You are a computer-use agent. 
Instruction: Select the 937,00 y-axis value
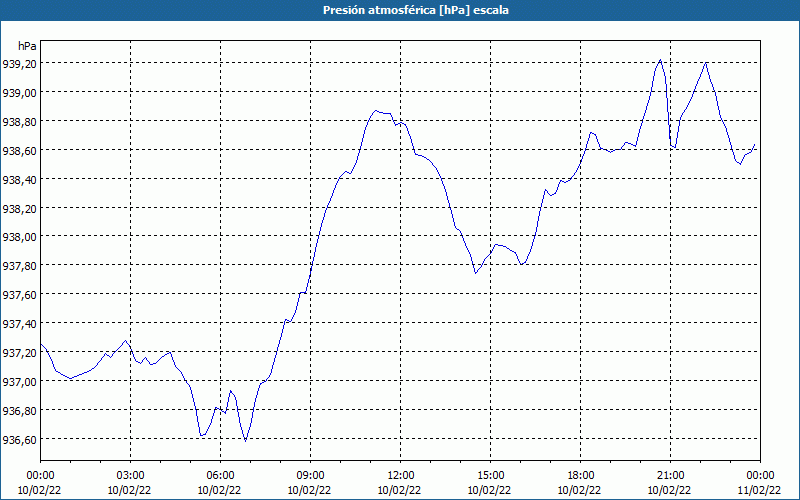pos(19,382)
